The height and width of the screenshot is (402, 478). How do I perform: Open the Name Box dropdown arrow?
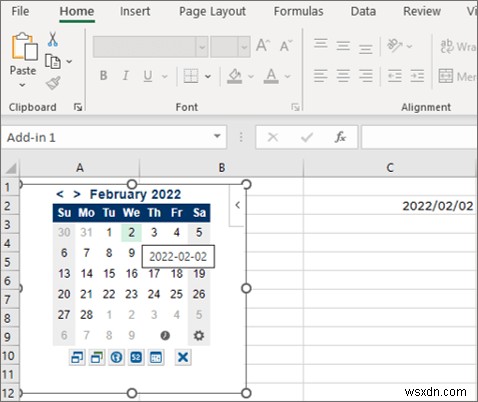point(217,136)
